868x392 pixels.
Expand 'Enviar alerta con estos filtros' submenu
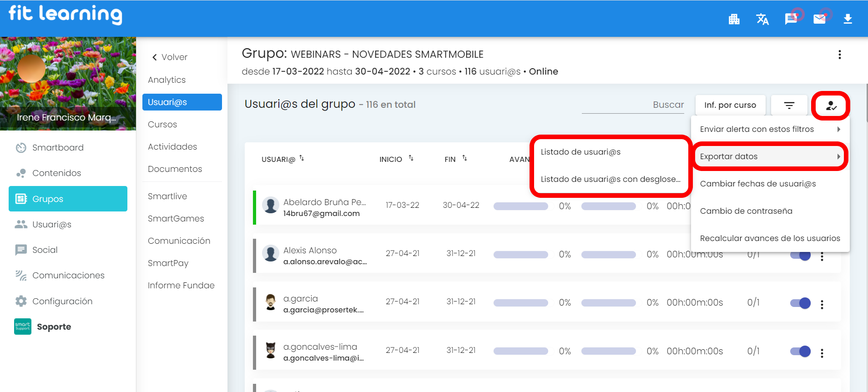(x=770, y=129)
